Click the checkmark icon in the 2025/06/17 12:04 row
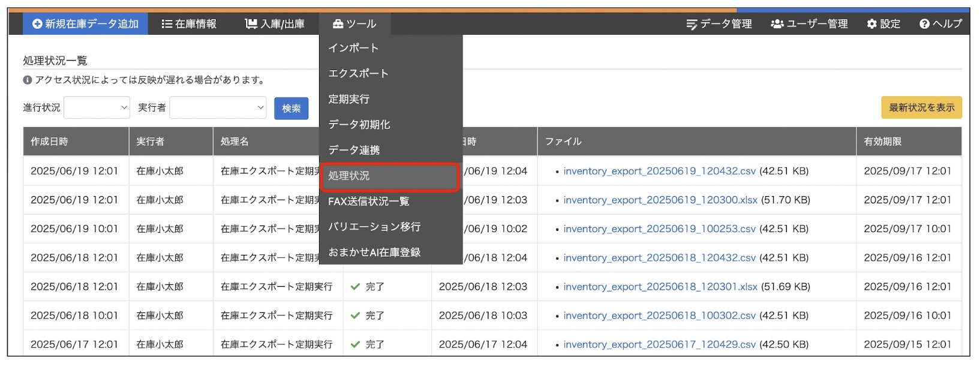This screenshot has width=980, height=367. click(355, 344)
